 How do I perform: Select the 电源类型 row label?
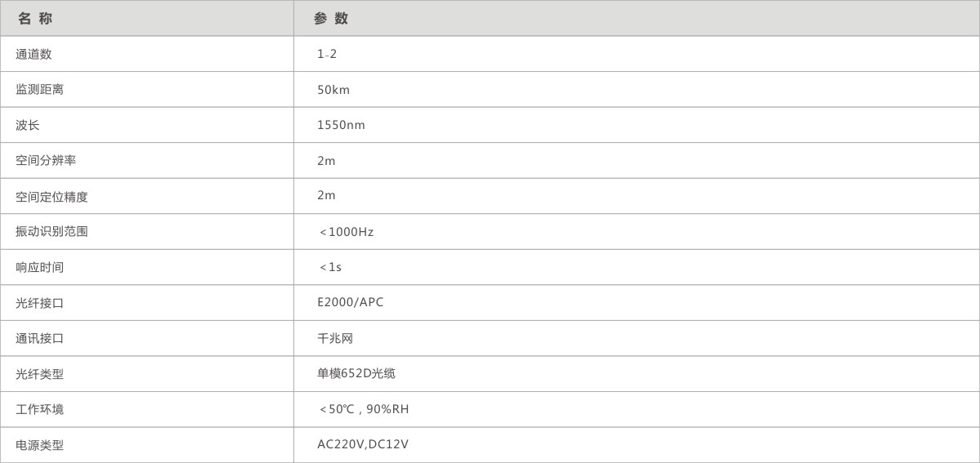[x=39, y=446]
